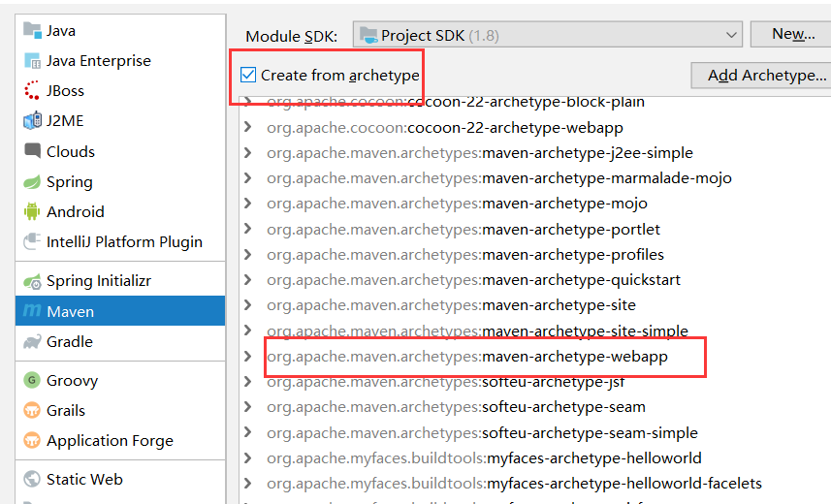The image size is (831, 504).
Task: Choose IntelliJ Platform Plugin project type
Action: [x=120, y=241]
